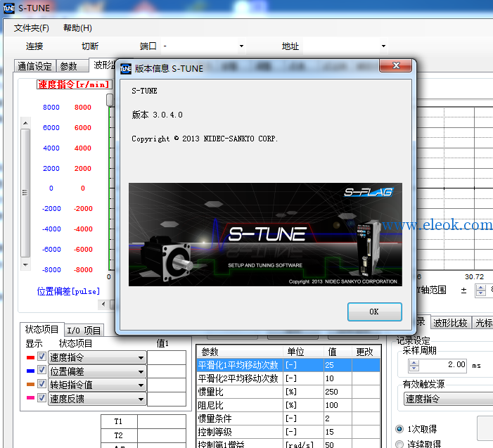
Task: Select the 平滑化2平均移动次数 parameter row
Action: pos(288,378)
